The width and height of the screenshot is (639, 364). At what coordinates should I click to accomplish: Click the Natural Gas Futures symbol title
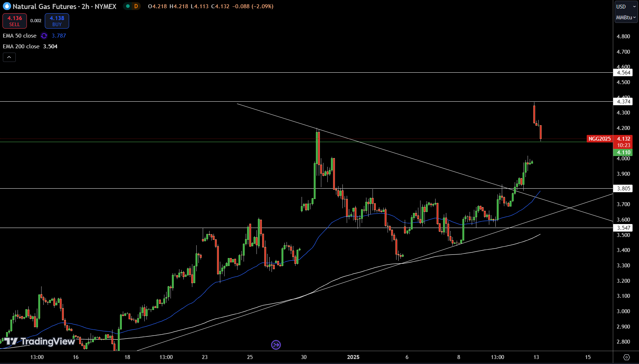pyautogui.click(x=64, y=6)
